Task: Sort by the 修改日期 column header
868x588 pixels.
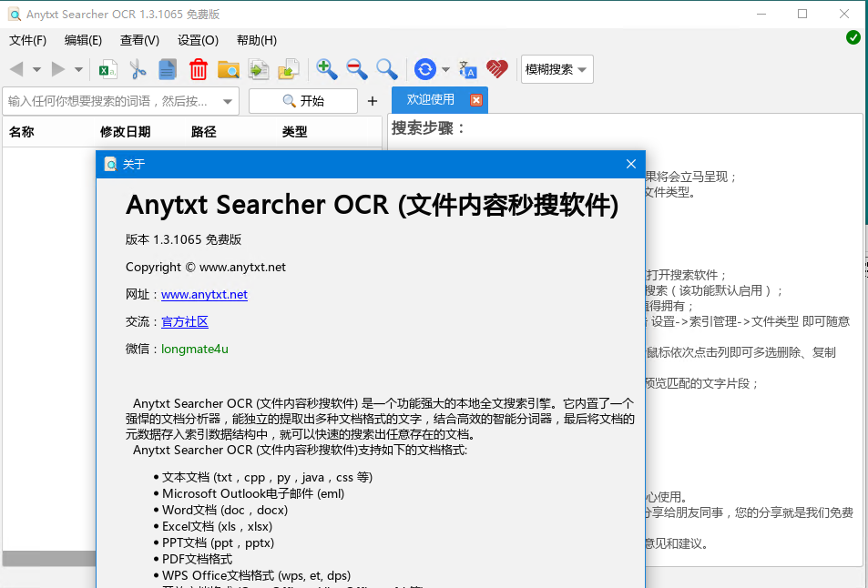Action: (x=125, y=132)
